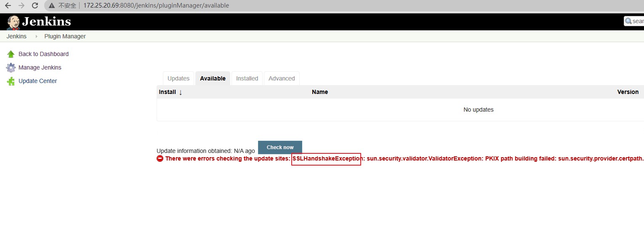Expand the breadcrumb arrow after Jenkins
The width and height of the screenshot is (644, 241).
pyautogui.click(x=36, y=36)
